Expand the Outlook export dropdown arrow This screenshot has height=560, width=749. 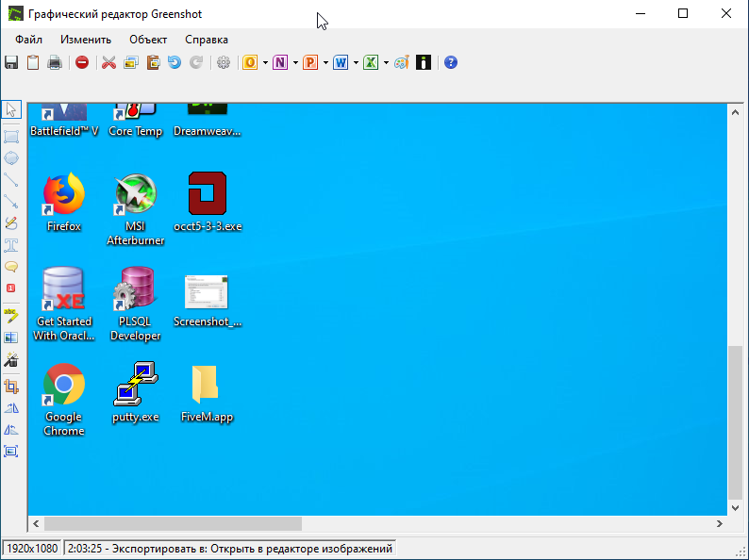[x=265, y=62]
